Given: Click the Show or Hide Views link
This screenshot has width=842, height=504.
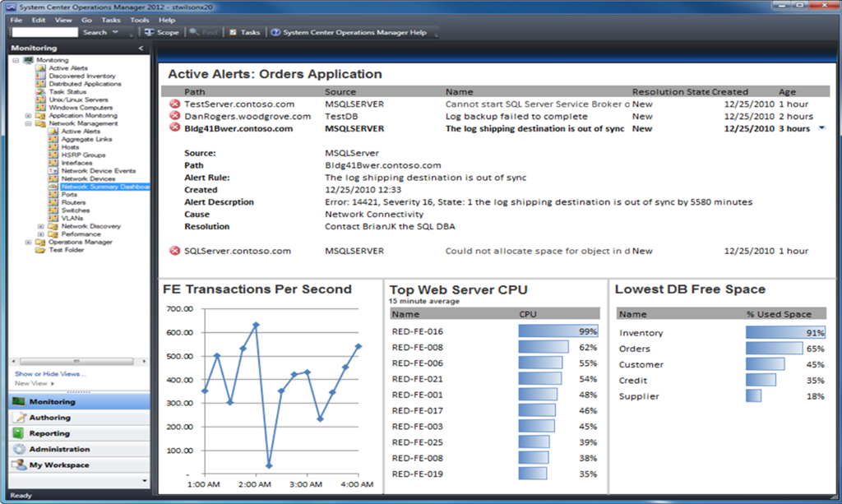Looking at the screenshot, I should coord(50,374).
